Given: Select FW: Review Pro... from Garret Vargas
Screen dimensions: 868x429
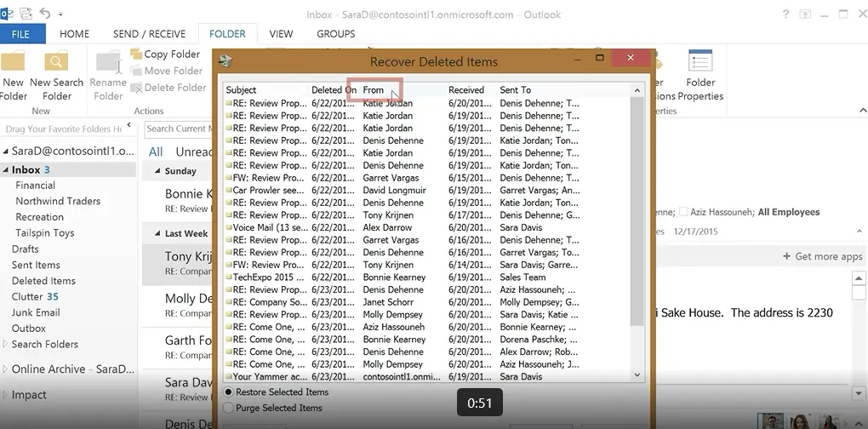Looking at the screenshot, I should point(427,178).
